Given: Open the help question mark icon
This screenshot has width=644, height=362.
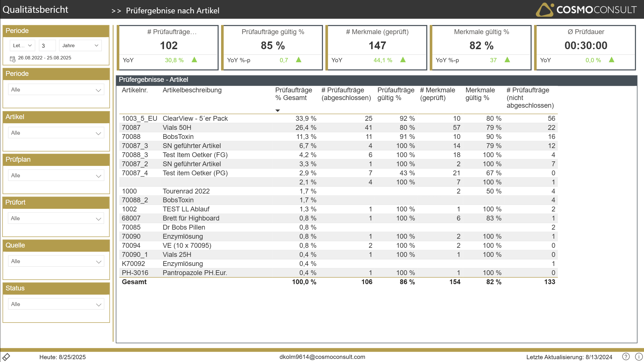Looking at the screenshot, I should (626, 357).
